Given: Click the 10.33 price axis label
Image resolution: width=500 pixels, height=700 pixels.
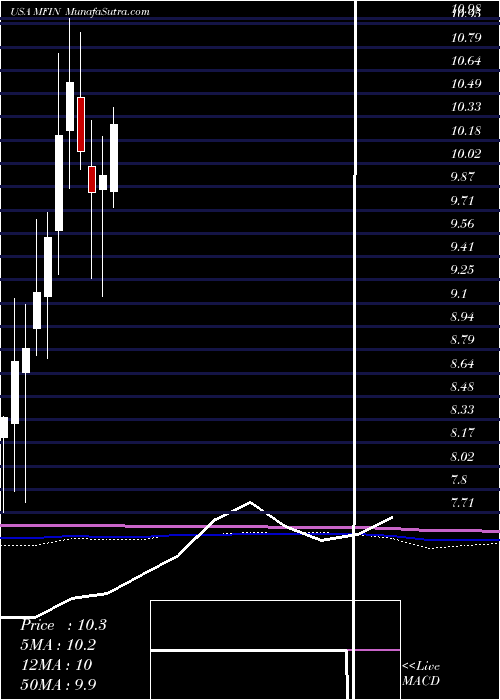Looking at the screenshot, I should [466, 107].
